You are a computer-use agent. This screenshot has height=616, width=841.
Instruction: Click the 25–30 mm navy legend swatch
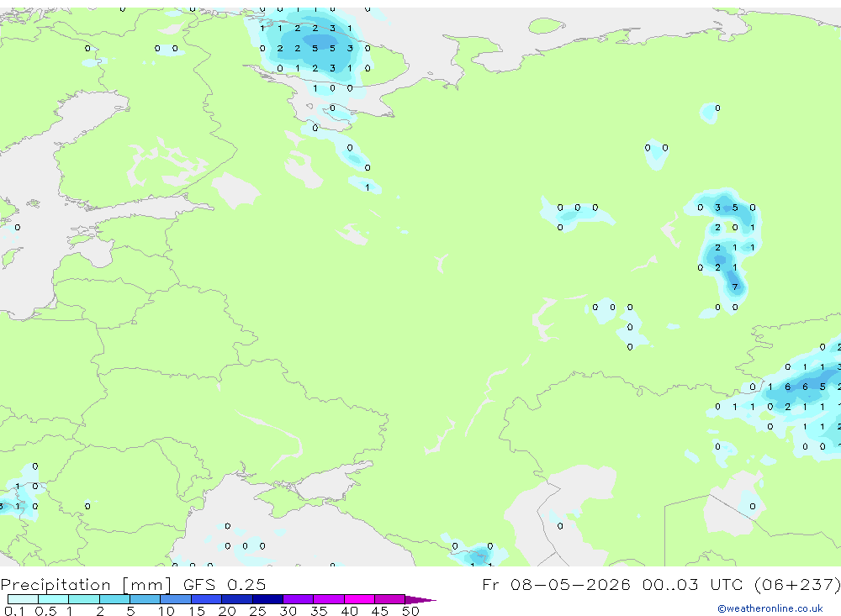pos(267,599)
